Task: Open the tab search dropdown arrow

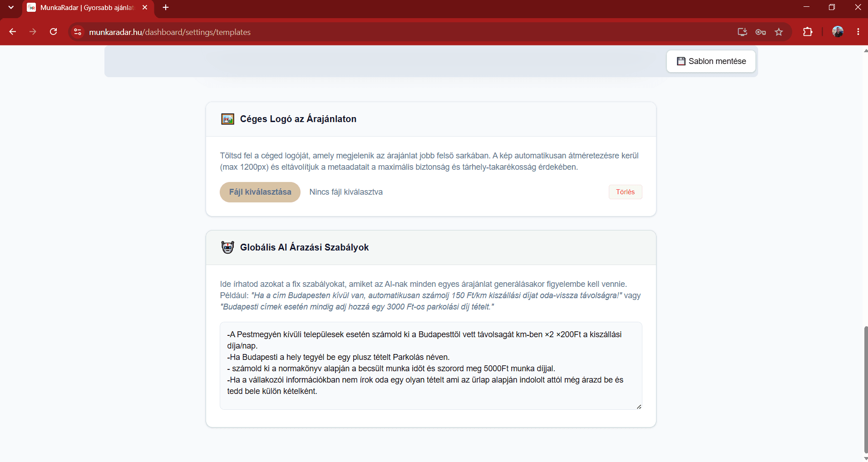Action: pos(11,7)
